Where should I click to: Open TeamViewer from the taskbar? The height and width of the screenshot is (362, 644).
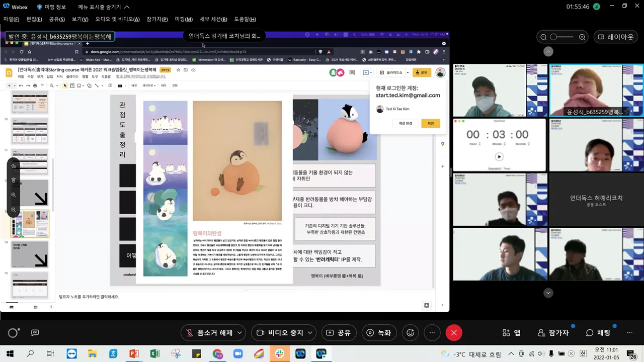tap(71, 354)
